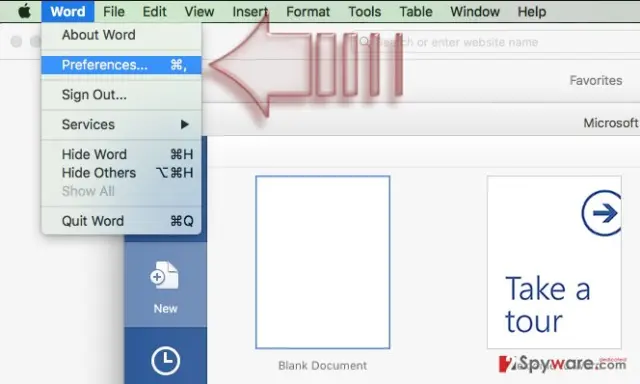640x384 pixels.
Task: Select Hide Word menu item
Action: click(121, 154)
